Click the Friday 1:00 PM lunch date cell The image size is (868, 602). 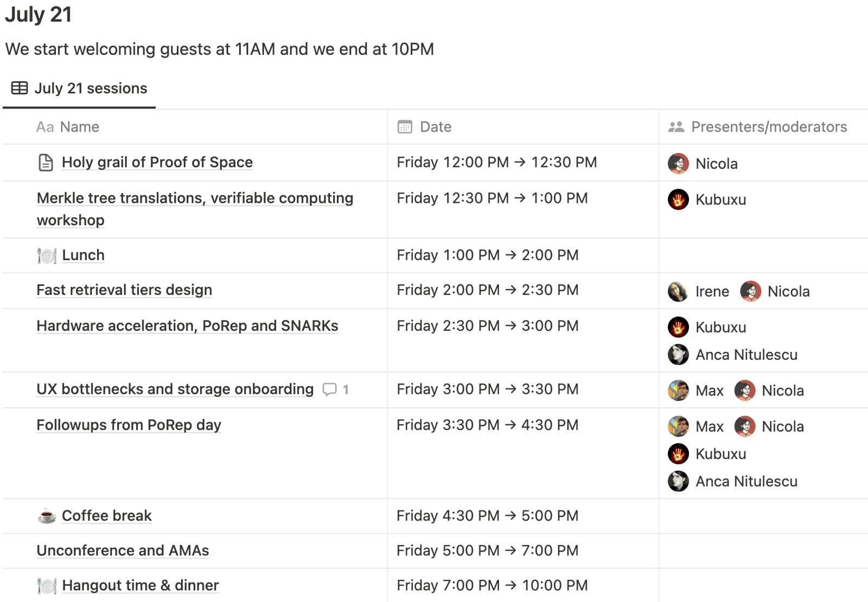pos(487,255)
